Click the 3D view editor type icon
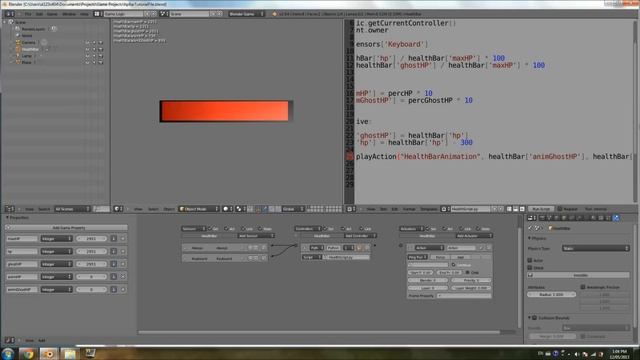 [118, 209]
